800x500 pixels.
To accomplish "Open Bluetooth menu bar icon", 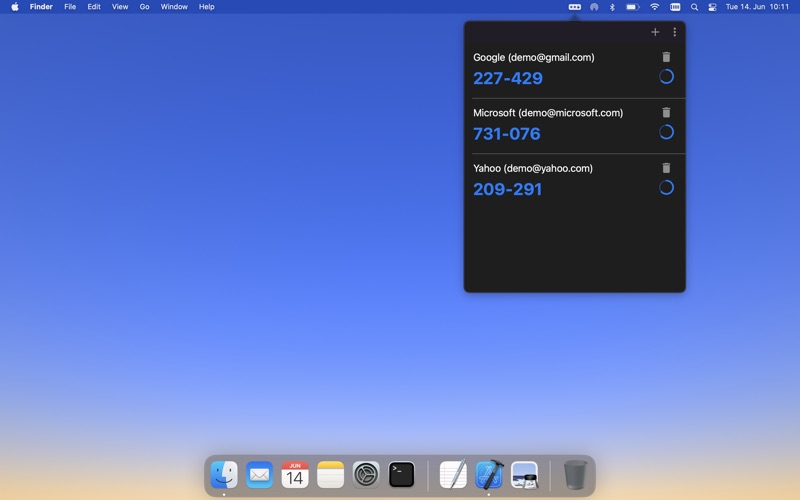I will pyautogui.click(x=612, y=7).
